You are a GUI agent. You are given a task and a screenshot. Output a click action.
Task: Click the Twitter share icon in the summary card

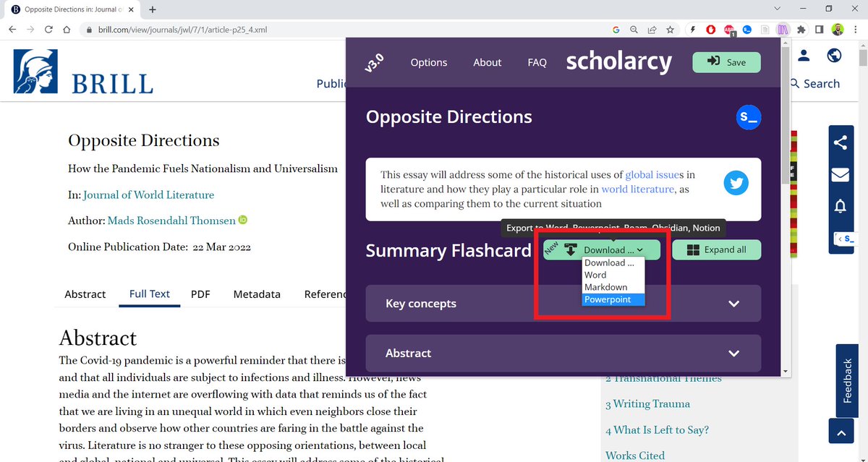click(736, 184)
